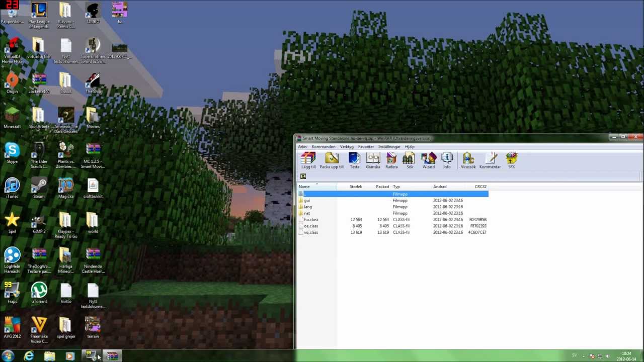
Task: Sort by the Name column header
Action: 317,187
